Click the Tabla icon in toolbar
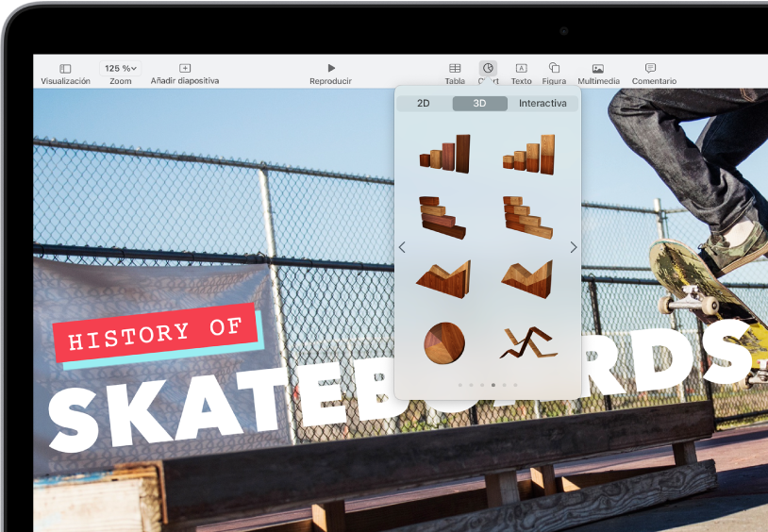 (x=455, y=69)
